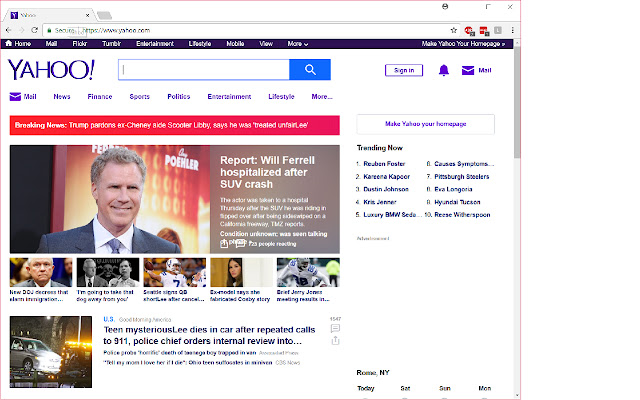Open a new browser tab
This screenshot has width=640, height=400.
(x=104, y=16)
